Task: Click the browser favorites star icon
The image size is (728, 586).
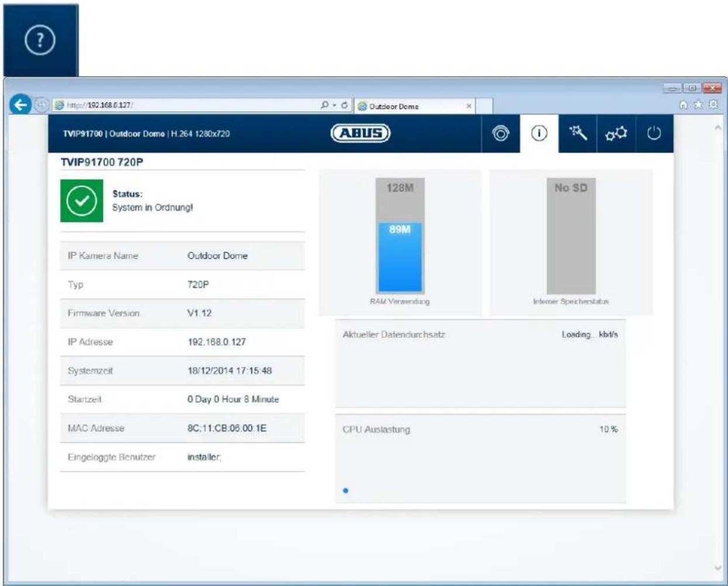Action: pyautogui.click(x=698, y=105)
